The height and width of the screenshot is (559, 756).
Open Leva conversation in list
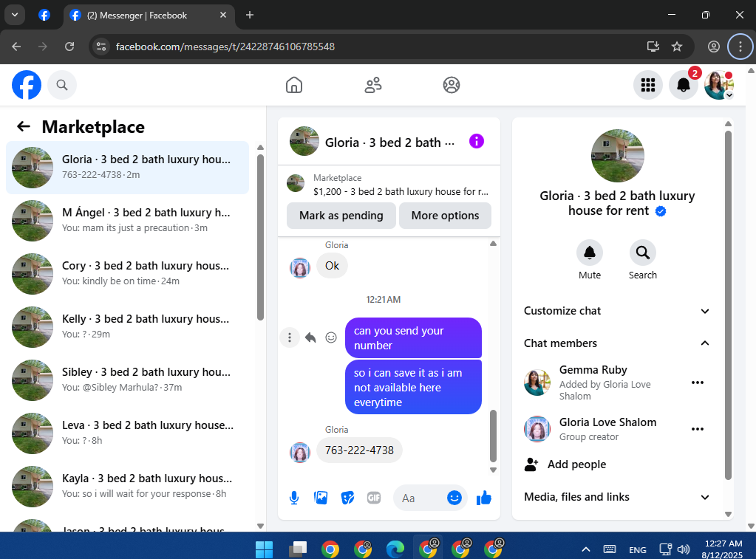coord(127,433)
